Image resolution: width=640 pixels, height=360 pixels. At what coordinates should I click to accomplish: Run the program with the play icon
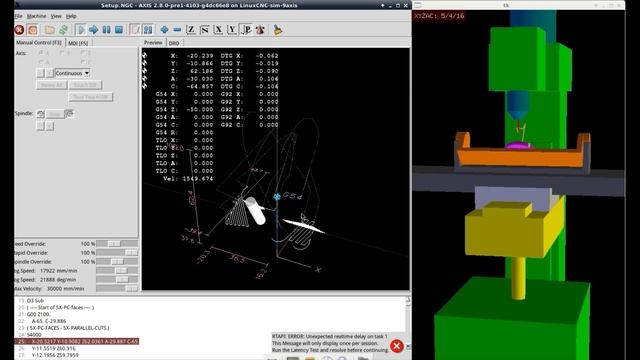(x=80, y=30)
